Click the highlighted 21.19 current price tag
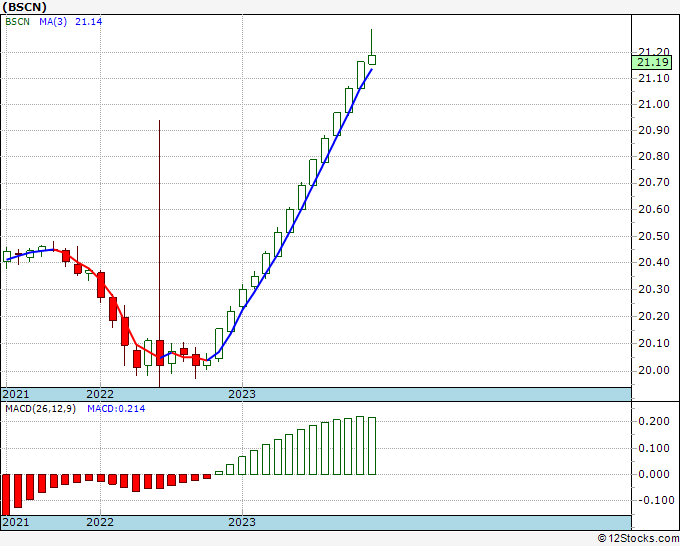680x546 pixels. click(x=652, y=62)
